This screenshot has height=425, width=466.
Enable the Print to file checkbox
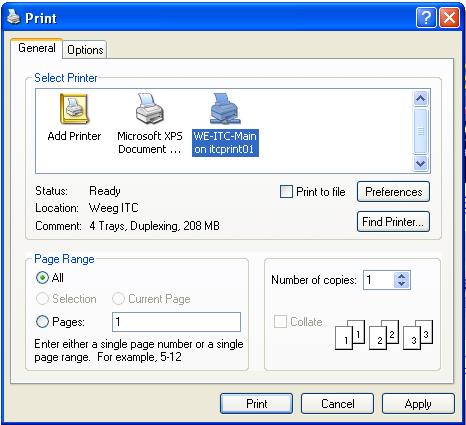[x=286, y=192]
